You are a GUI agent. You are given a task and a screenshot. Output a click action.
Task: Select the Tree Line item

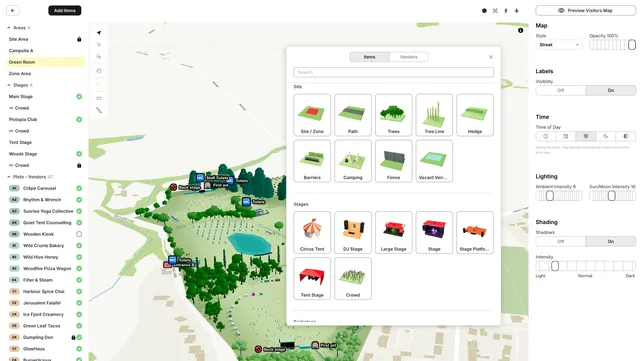tap(434, 115)
